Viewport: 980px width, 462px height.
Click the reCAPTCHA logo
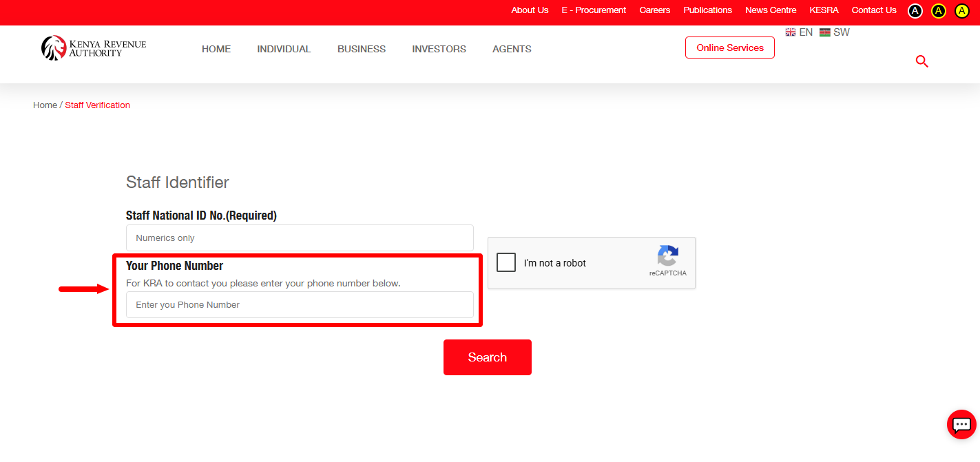click(667, 256)
